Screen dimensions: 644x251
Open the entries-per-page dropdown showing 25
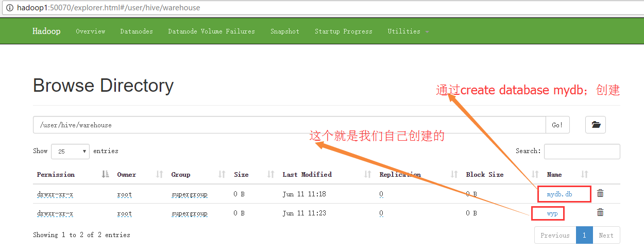pyautogui.click(x=70, y=152)
